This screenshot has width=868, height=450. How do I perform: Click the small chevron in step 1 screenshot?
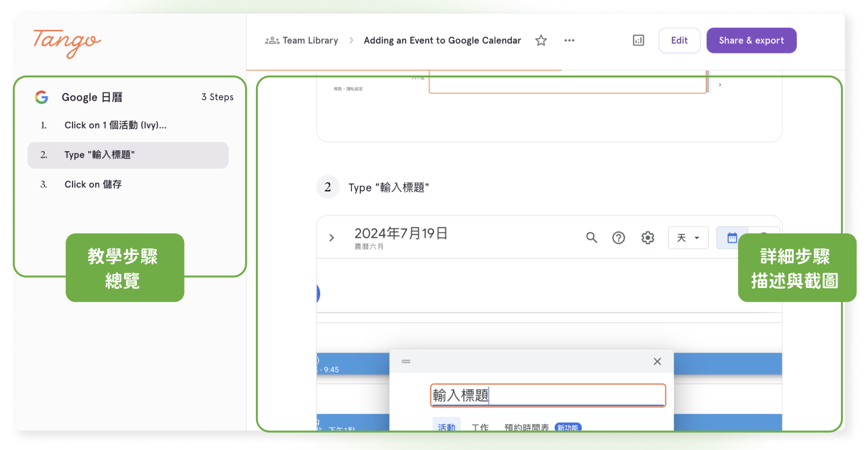click(720, 85)
